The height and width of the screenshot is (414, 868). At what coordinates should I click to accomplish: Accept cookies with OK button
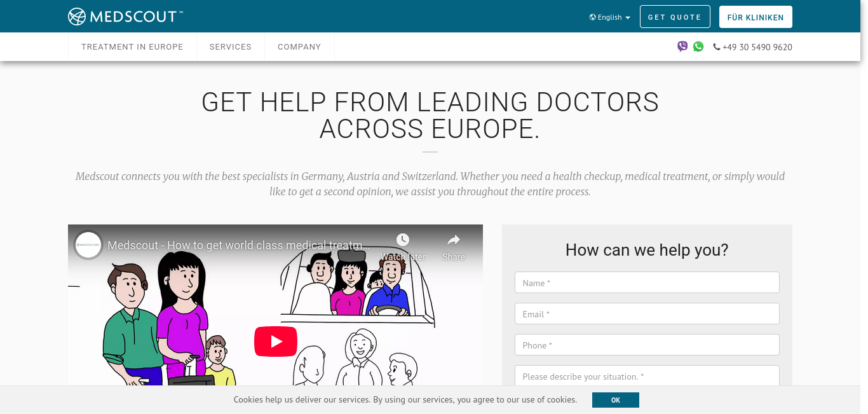616,400
